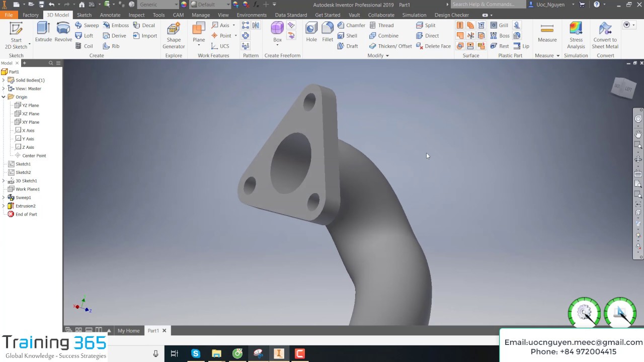Close the Part1 document tab
The height and width of the screenshot is (362, 644).
pyautogui.click(x=165, y=330)
